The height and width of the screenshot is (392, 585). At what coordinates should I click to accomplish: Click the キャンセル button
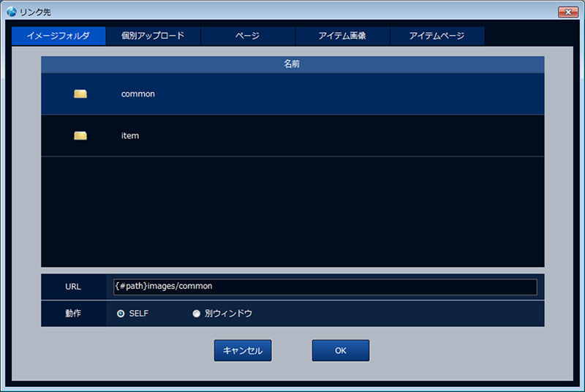tap(243, 350)
